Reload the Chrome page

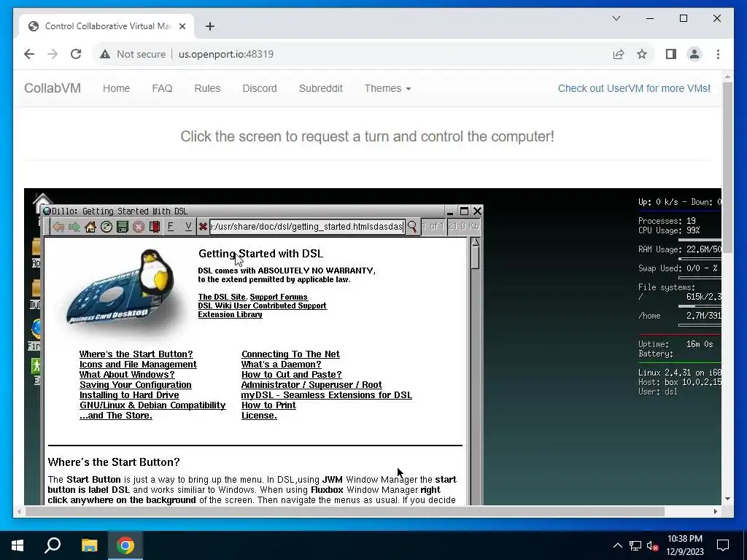76,54
